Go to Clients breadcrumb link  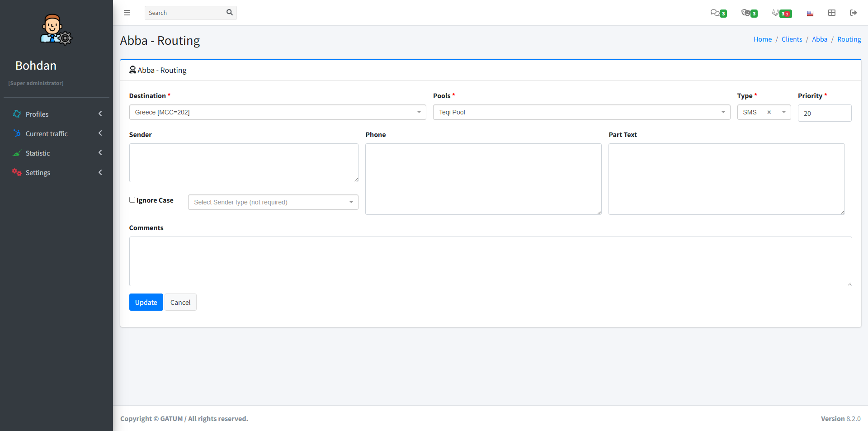792,39
